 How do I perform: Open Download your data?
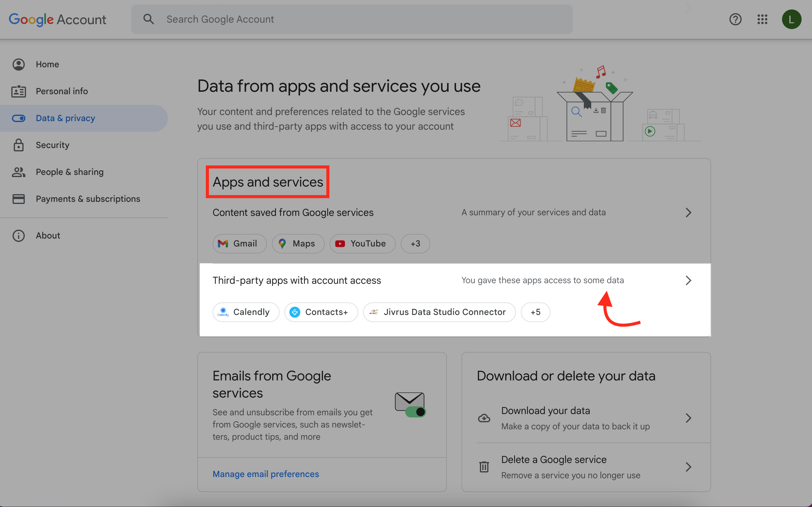tap(585, 418)
